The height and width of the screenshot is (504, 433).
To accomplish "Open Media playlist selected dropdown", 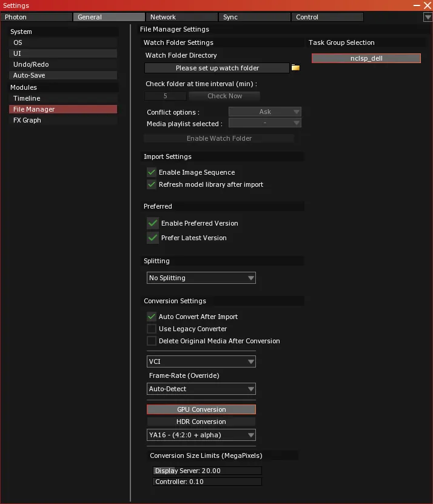I will (x=265, y=123).
